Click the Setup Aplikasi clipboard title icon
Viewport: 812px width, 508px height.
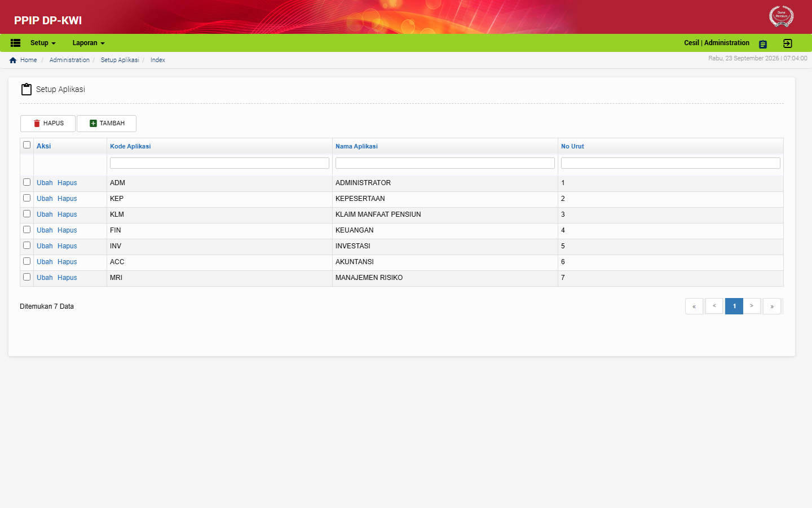[x=27, y=89]
